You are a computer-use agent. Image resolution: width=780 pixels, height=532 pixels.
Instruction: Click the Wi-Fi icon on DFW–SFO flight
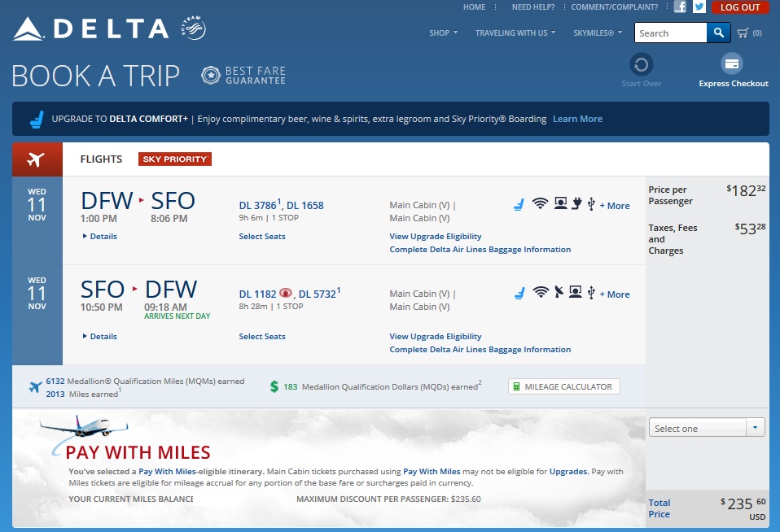coord(541,204)
